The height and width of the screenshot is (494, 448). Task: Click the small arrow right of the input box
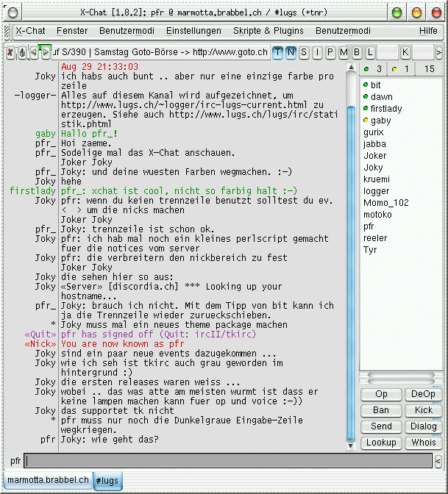pyautogui.click(x=438, y=462)
